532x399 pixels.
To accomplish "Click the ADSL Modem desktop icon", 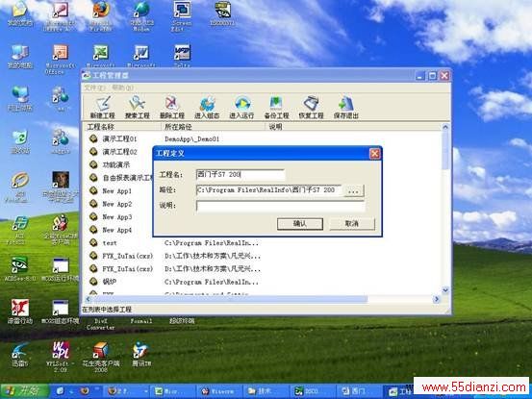I will pyautogui.click(x=141, y=15).
